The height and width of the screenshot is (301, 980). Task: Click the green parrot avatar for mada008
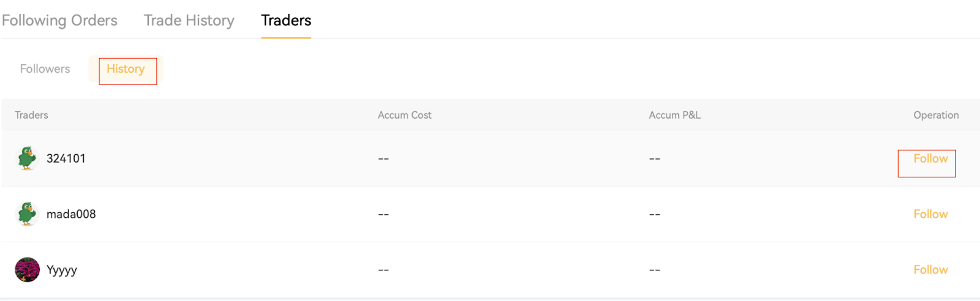click(27, 214)
